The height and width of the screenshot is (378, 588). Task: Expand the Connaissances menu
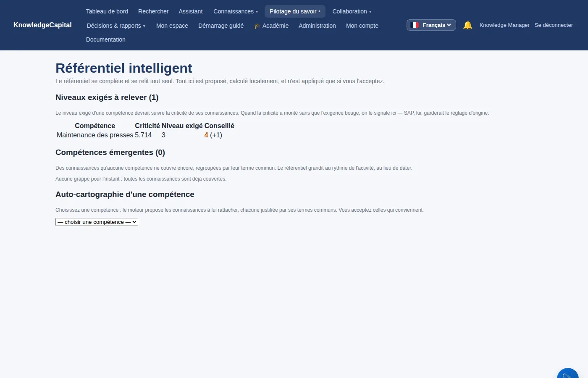pyautogui.click(x=236, y=11)
